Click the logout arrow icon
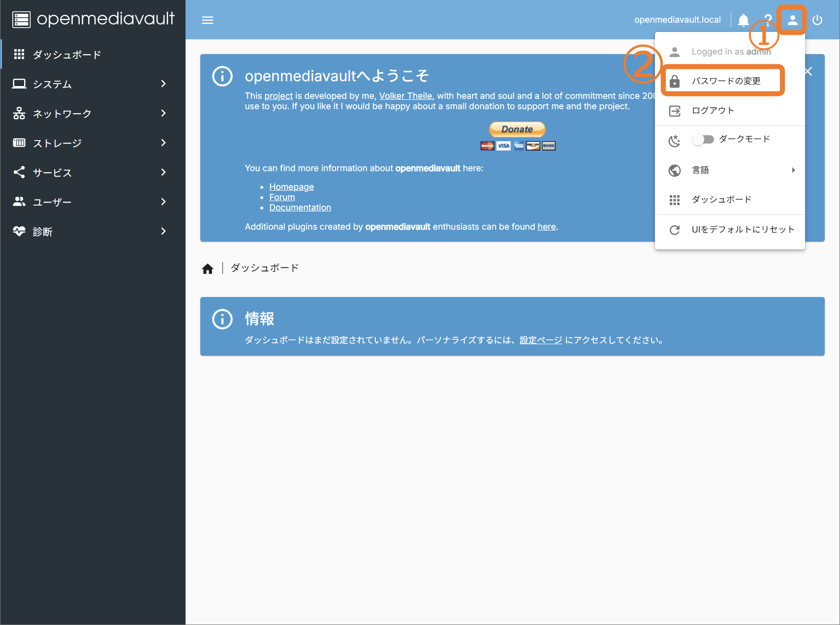 point(675,111)
